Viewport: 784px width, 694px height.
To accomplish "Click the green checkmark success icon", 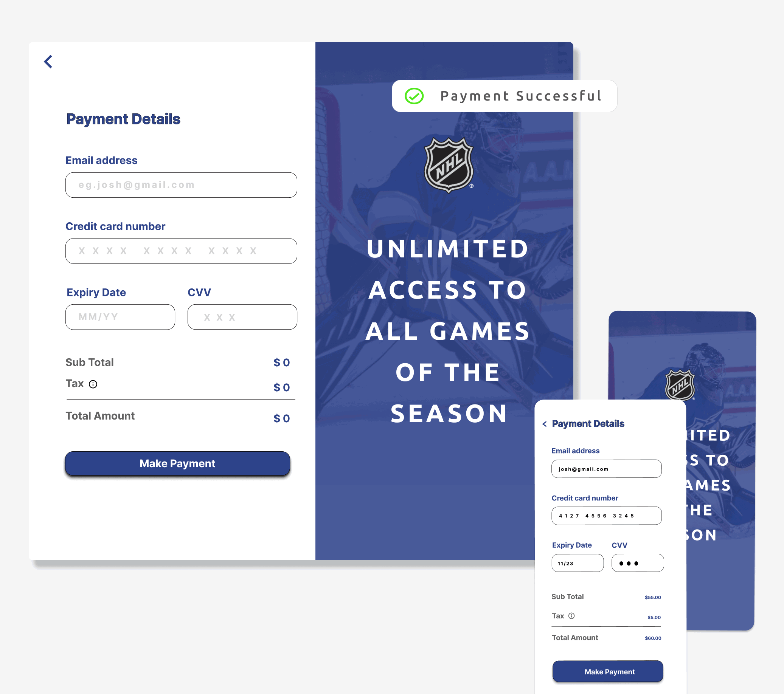I will tap(413, 96).
